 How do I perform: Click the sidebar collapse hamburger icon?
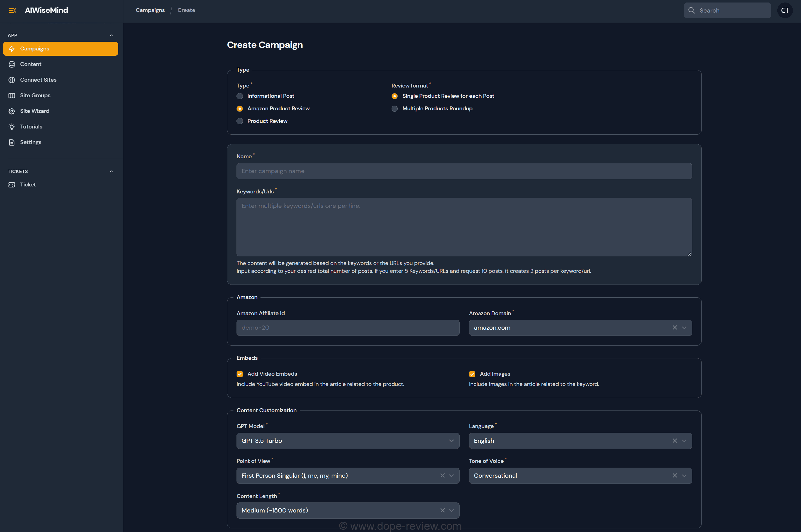point(12,11)
